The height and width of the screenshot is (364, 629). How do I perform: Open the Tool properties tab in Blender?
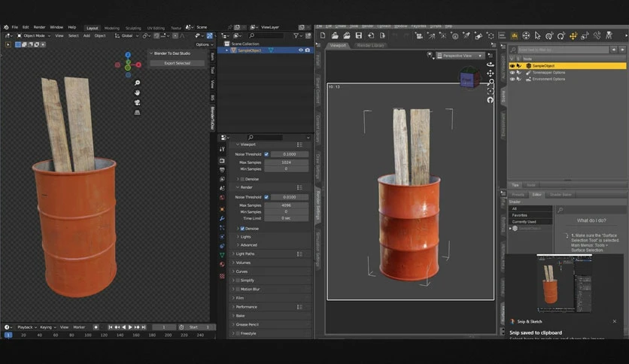tap(222, 149)
